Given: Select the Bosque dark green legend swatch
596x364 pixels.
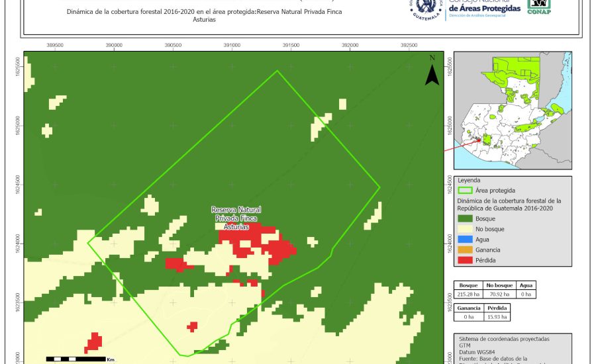Looking at the screenshot, I should click(466, 218).
